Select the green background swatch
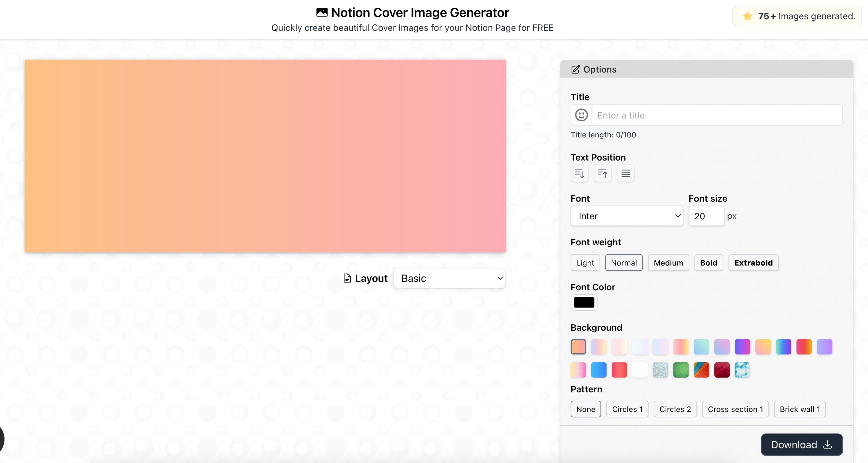The image size is (868, 463). [681, 370]
